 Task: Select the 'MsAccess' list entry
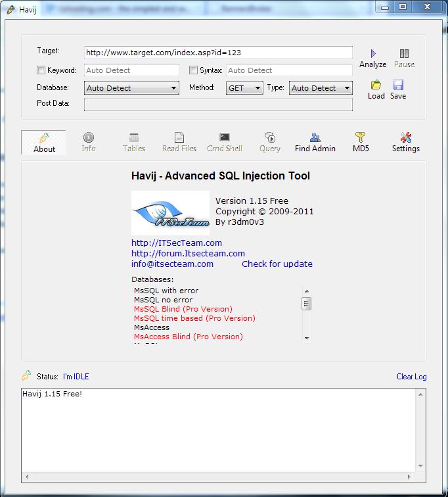click(152, 327)
